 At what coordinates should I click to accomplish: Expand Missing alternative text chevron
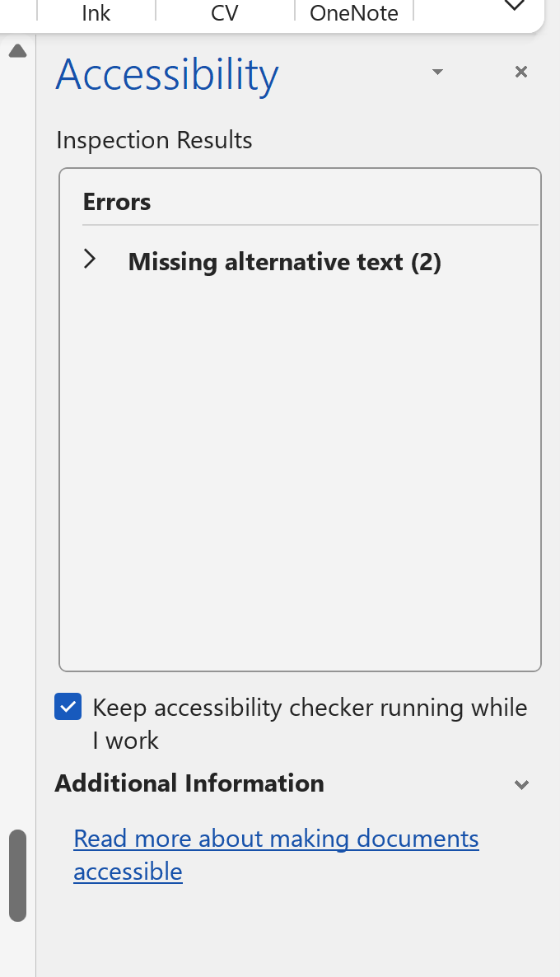point(90,260)
